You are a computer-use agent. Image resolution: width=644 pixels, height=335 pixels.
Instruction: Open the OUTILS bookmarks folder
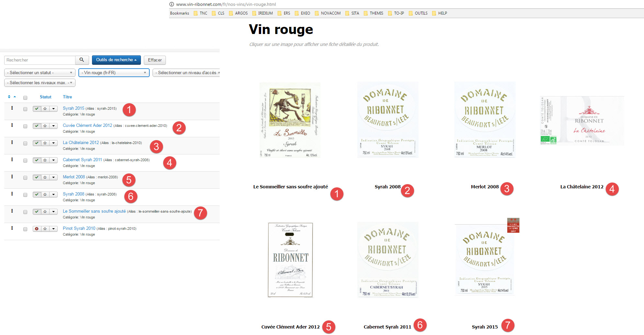[x=418, y=13]
